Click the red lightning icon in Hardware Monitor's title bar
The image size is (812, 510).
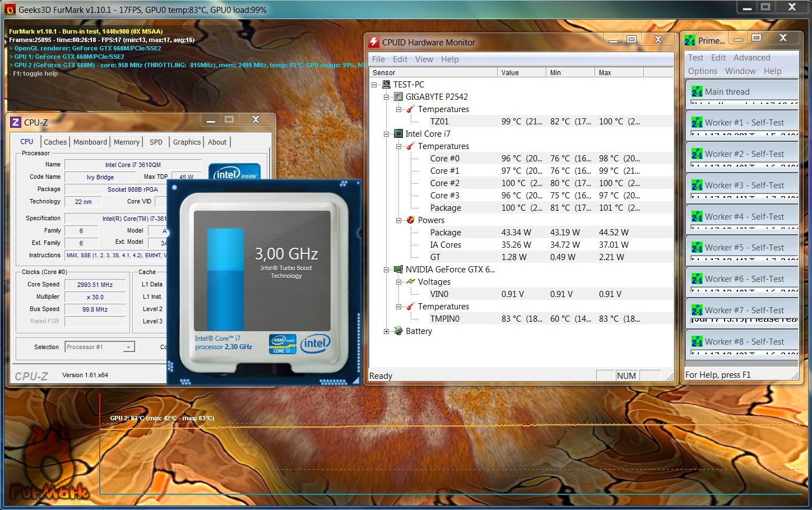pos(374,42)
